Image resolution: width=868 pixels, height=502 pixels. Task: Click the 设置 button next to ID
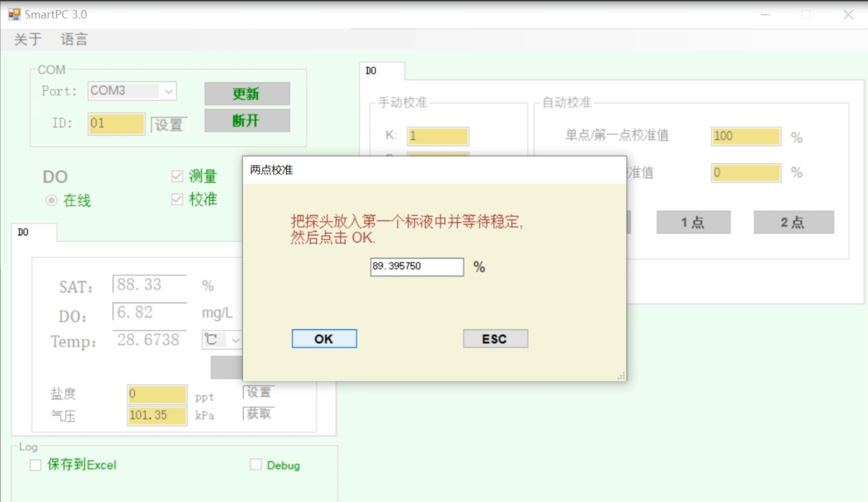point(169,124)
